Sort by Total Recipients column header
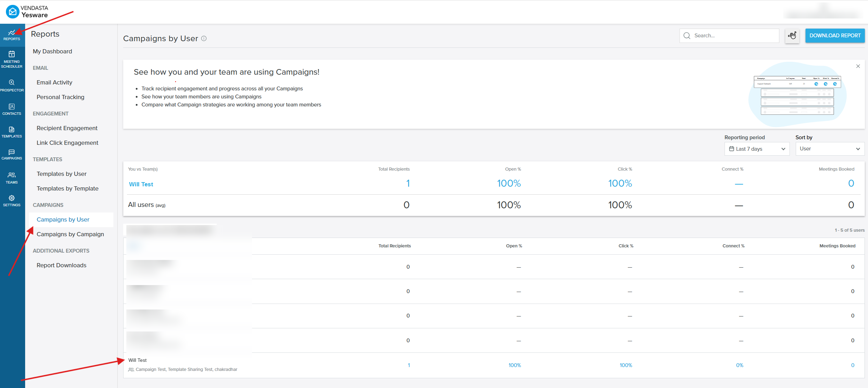 pos(394,246)
